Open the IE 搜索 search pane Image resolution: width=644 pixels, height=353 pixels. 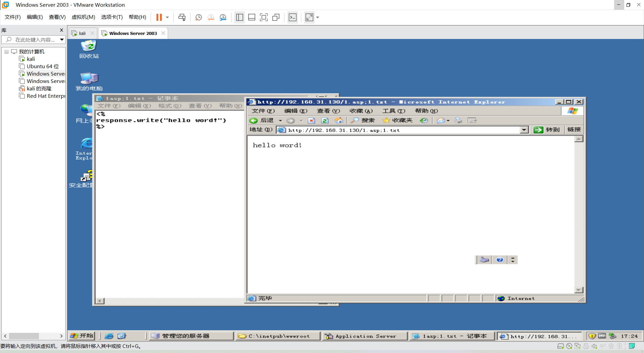pos(363,120)
